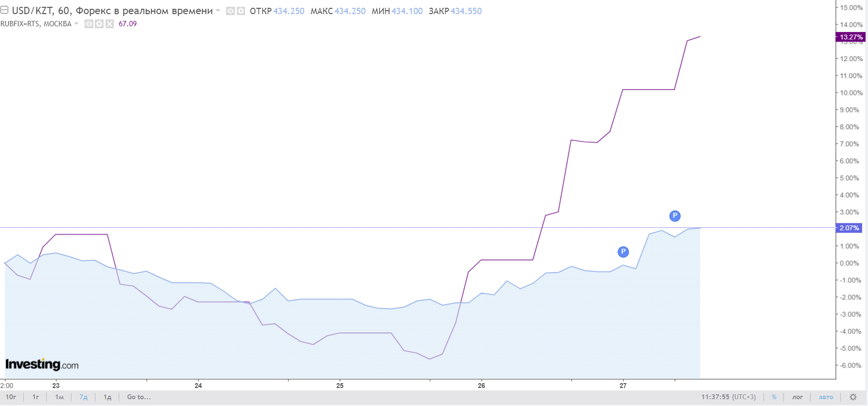This screenshot has width=868, height=406.
Task: Set range to 1 month (1м)
Action: pyautogui.click(x=59, y=397)
